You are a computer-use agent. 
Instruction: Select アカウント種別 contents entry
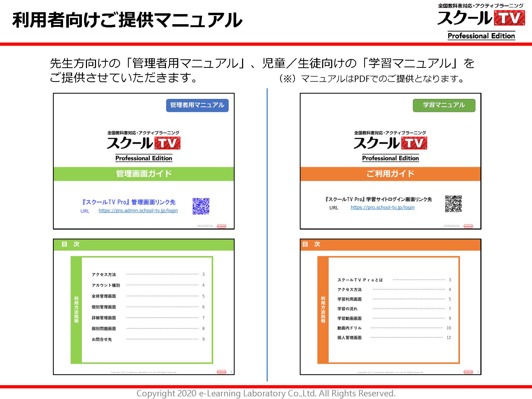pyautogui.click(x=106, y=285)
